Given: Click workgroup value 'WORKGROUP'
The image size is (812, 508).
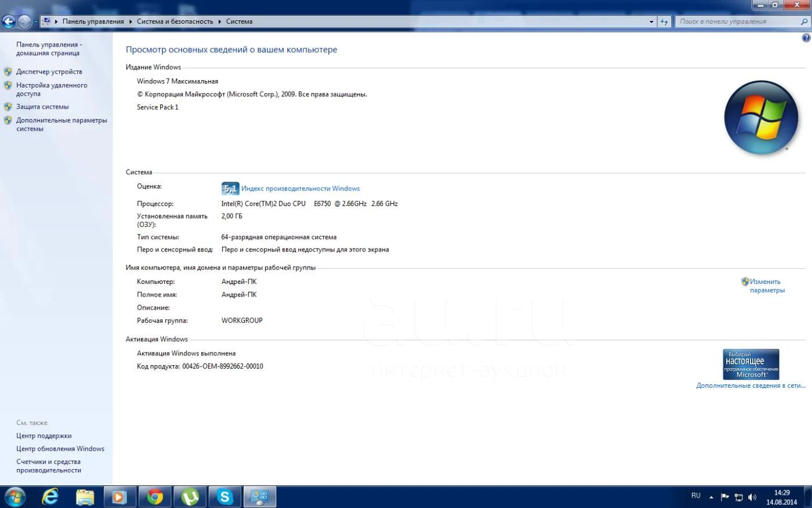Looking at the screenshot, I should point(242,320).
